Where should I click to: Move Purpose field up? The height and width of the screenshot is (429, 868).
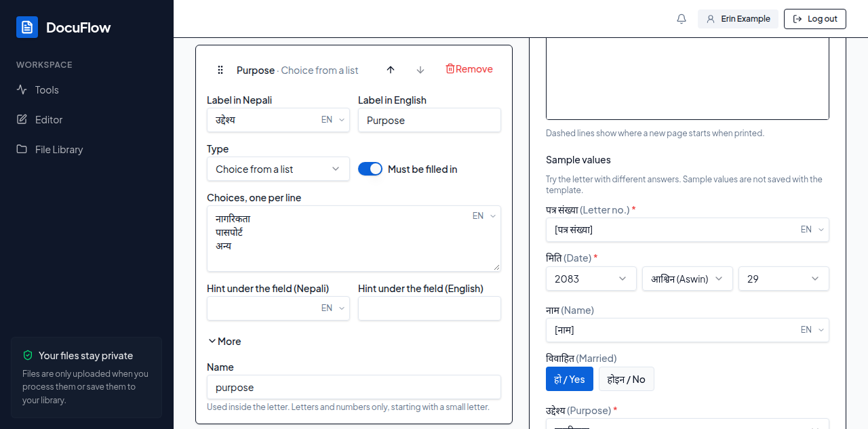(x=391, y=70)
